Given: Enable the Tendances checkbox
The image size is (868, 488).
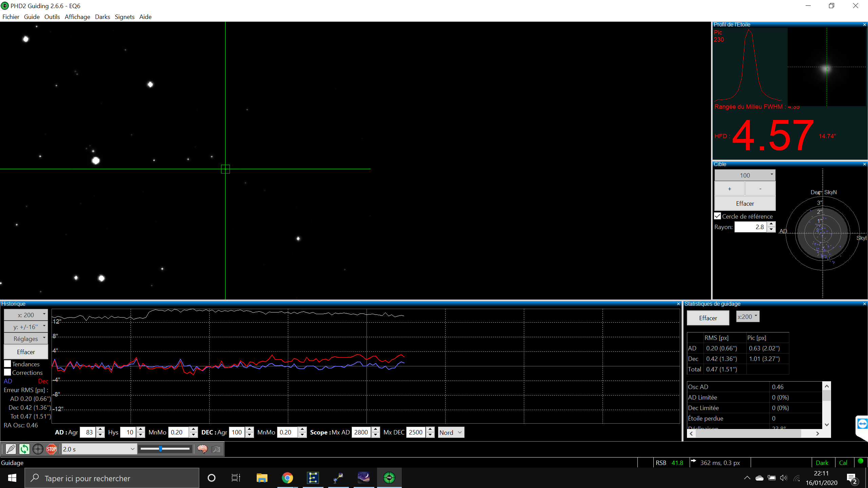Looking at the screenshot, I should coord(8,364).
